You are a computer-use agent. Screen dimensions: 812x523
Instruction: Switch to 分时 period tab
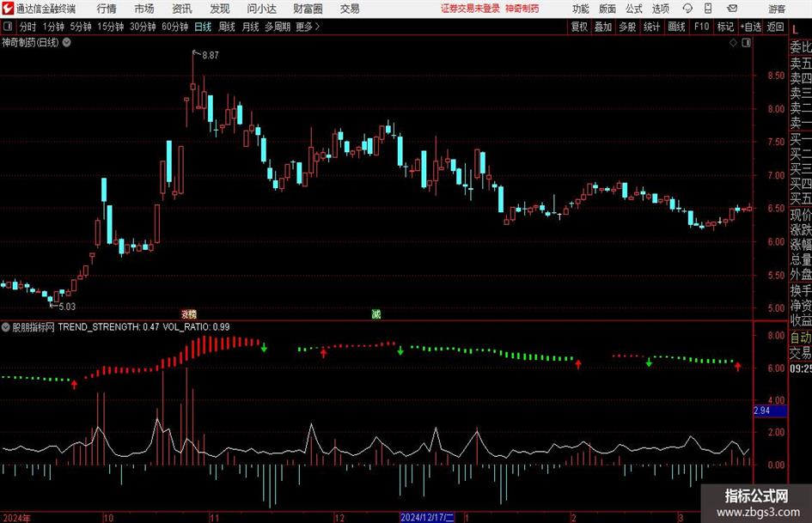point(28,27)
